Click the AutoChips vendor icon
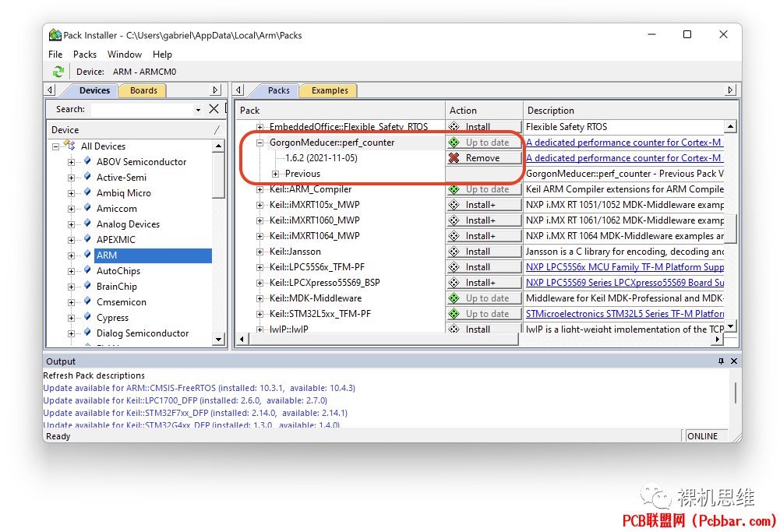 [87, 270]
